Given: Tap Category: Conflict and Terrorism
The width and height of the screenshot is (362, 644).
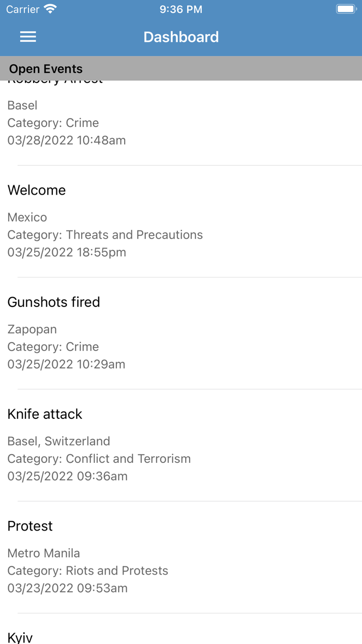Looking at the screenshot, I should [99, 459].
